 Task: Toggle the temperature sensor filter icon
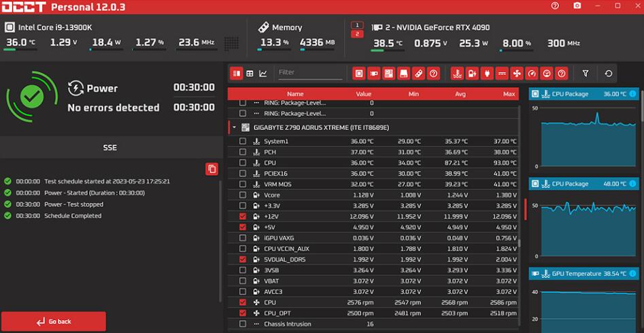pos(457,73)
